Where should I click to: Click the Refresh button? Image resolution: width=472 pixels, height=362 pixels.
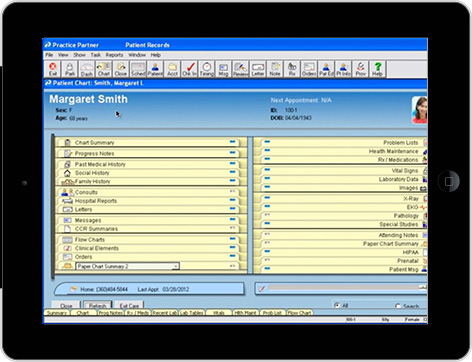point(97,305)
